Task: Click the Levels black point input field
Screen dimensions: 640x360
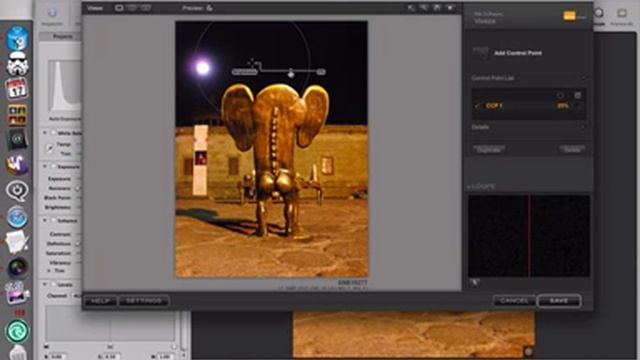Action: point(58,356)
